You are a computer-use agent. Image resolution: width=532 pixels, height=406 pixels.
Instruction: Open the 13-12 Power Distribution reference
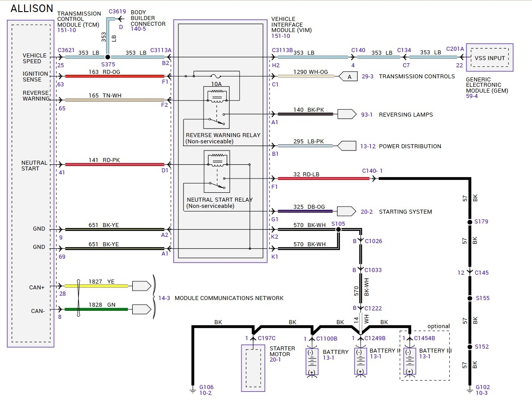coord(368,146)
